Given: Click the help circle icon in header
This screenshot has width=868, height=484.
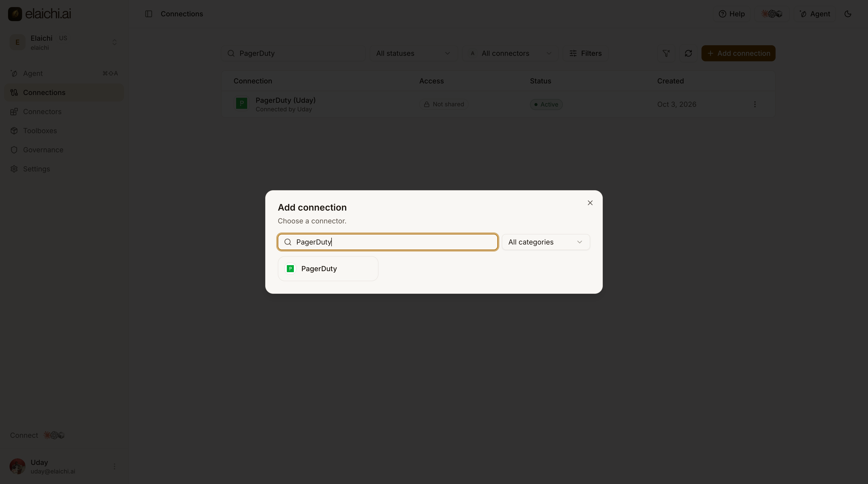Looking at the screenshot, I should pos(722,14).
